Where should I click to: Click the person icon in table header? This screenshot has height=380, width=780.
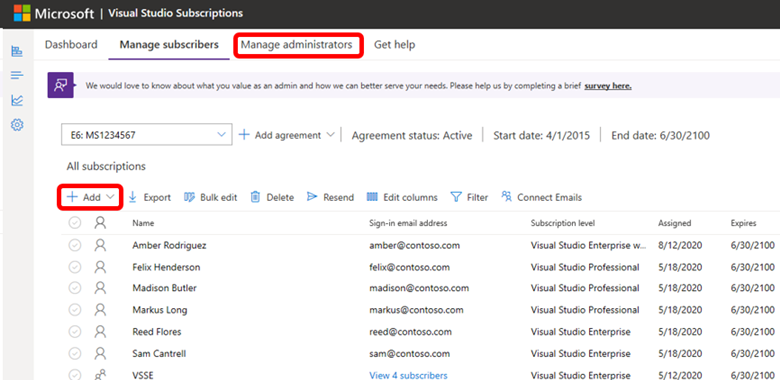point(100,223)
